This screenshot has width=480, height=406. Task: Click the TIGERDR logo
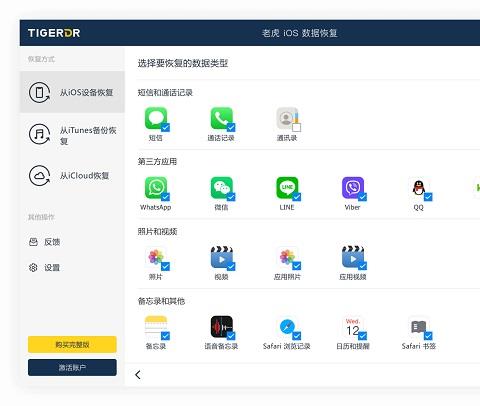54,33
